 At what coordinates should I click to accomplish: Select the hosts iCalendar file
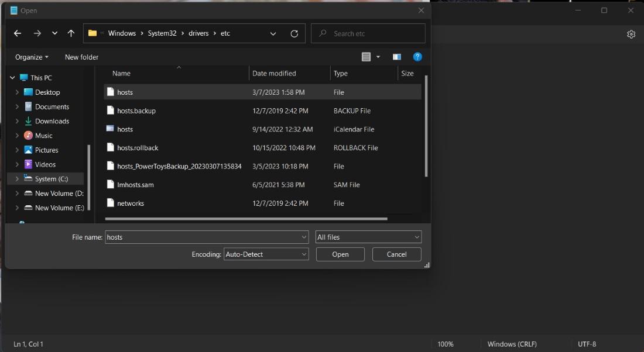tap(125, 129)
